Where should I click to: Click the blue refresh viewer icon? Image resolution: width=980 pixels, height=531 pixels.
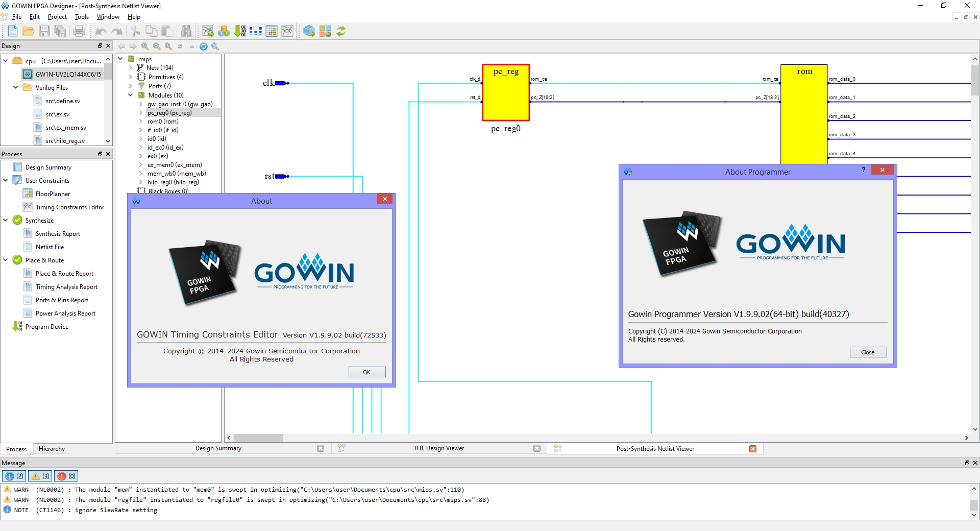click(x=204, y=46)
